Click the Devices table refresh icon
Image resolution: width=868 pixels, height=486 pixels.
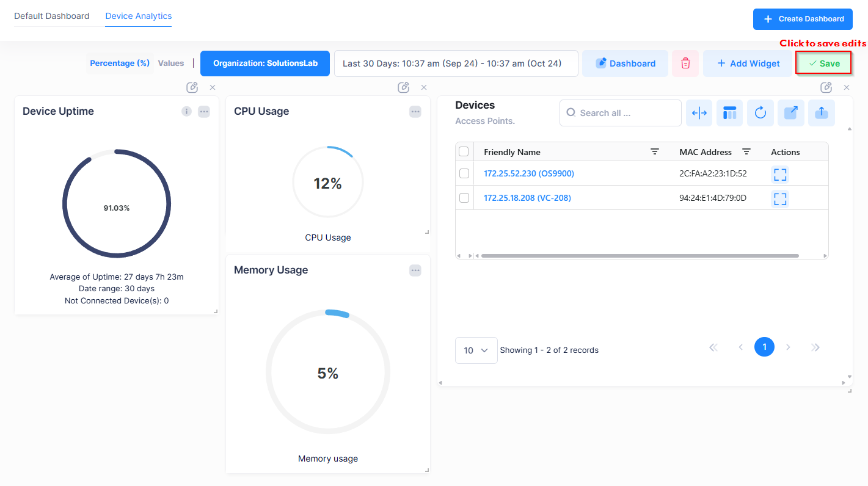pyautogui.click(x=760, y=113)
